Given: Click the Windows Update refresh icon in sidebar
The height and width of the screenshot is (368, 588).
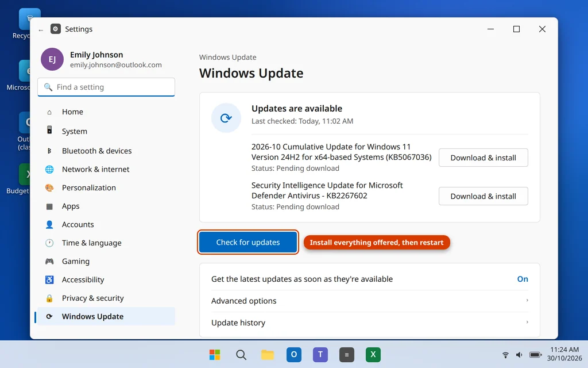Looking at the screenshot, I should 49,317.
